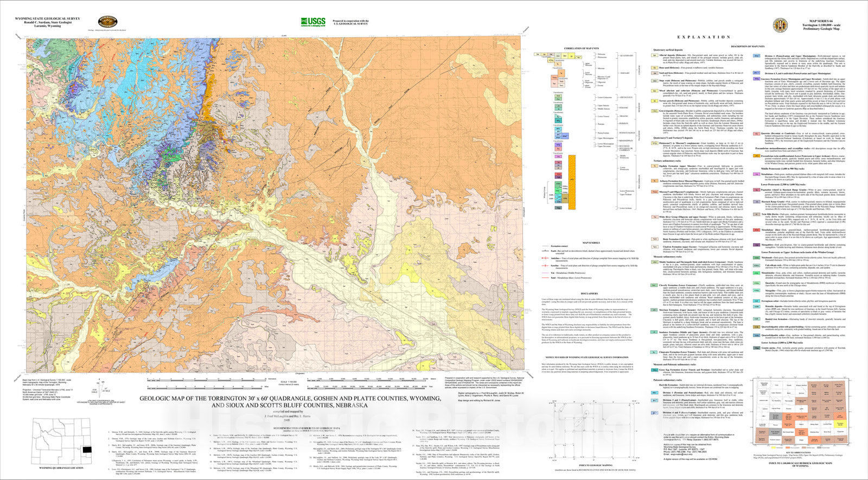Select the Terrace gravels yellow color box

coord(655,100)
